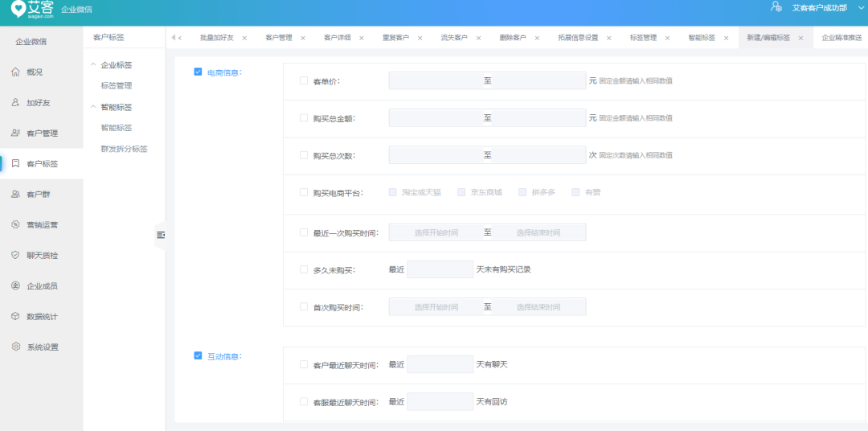Viewport: 868px width, 431px height.
Task: Open the 概况 home icon
Action: click(x=15, y=72)
